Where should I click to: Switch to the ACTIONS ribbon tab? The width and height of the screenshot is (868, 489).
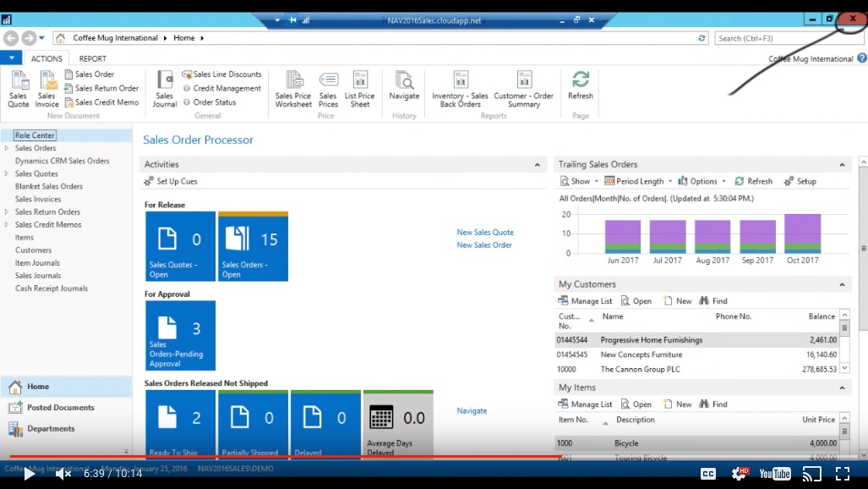(46, 58)
